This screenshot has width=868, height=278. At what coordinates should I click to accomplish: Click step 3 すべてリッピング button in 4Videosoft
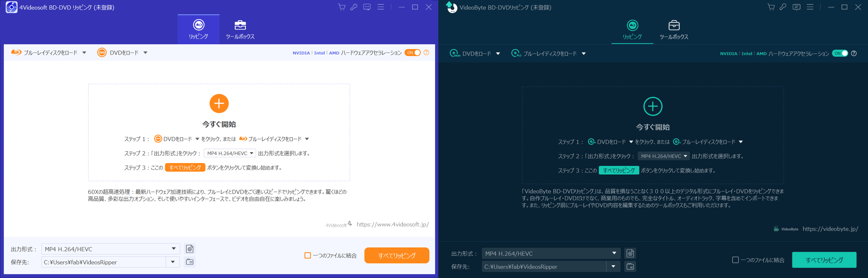(185, 167)
